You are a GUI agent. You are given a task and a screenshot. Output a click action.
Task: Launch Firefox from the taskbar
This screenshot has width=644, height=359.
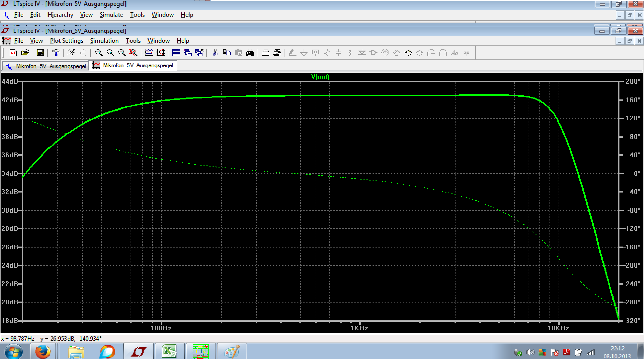43,351
